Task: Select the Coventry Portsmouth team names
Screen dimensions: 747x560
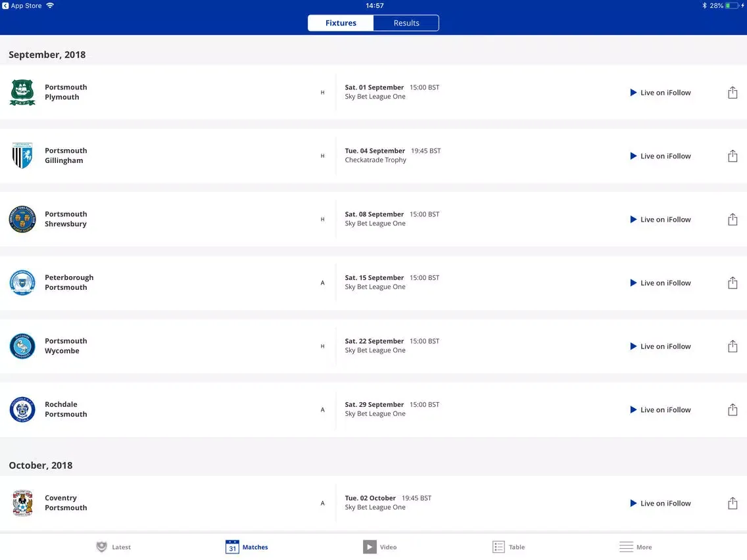Action: [66, 502]
